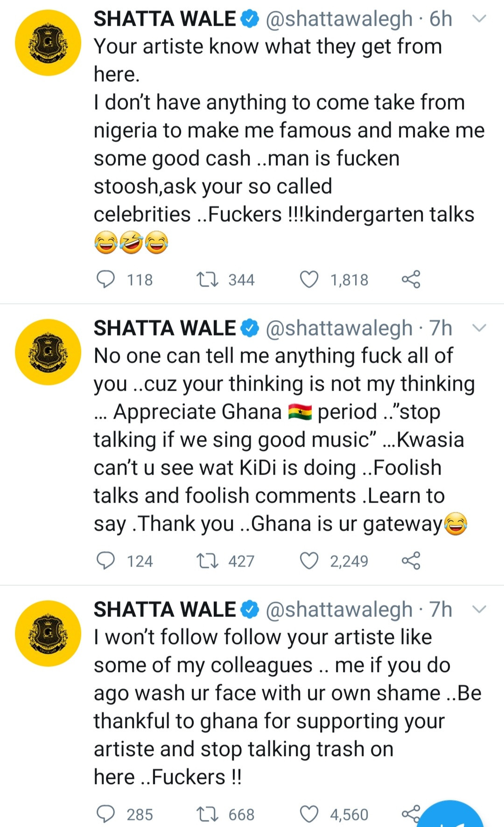Open the tweet text mentioning KiDi

pos(284,440)
